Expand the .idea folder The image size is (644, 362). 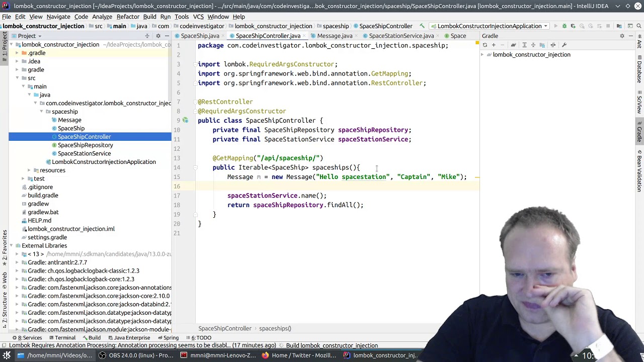(x=17, y=62)
